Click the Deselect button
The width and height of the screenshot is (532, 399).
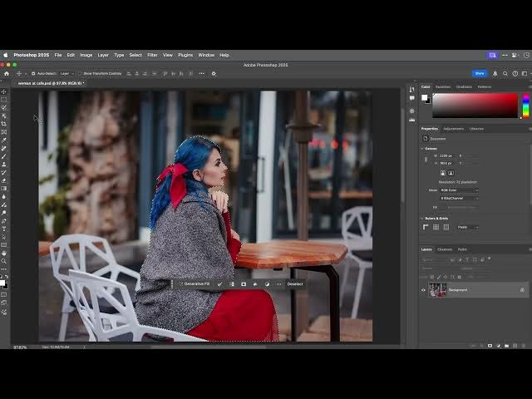coord(295,284)
